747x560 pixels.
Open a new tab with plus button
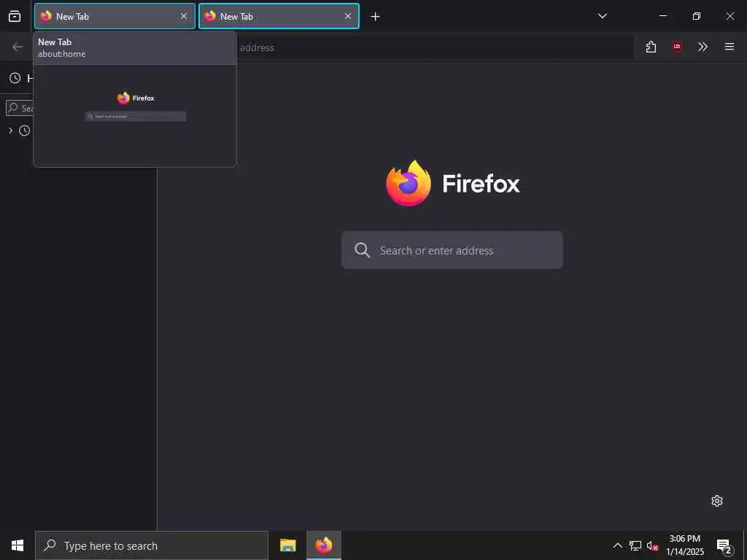coord(375,17)
